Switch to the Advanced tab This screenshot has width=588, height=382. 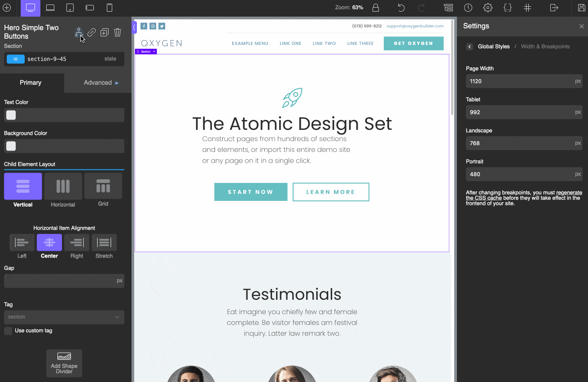(97, 83)
